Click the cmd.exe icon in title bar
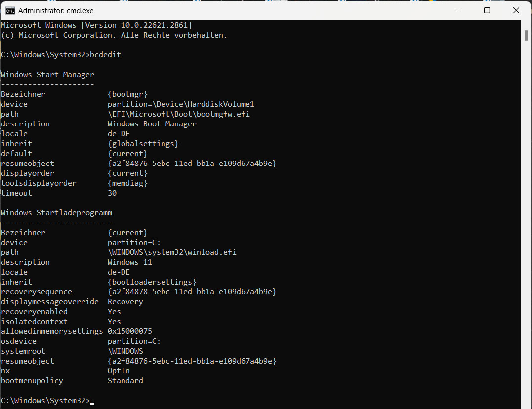 pyautogui.click(x=9, y=10)
